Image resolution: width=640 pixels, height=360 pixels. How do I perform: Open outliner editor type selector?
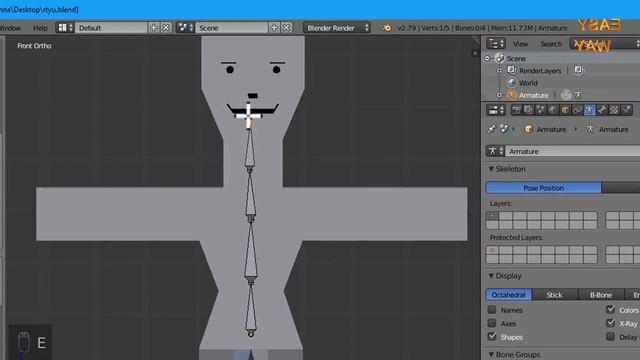496,44
